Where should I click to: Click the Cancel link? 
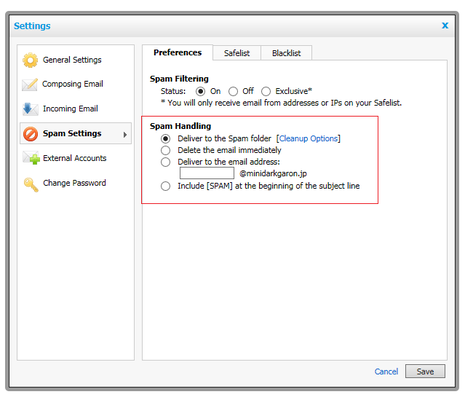tap(386, 372)
